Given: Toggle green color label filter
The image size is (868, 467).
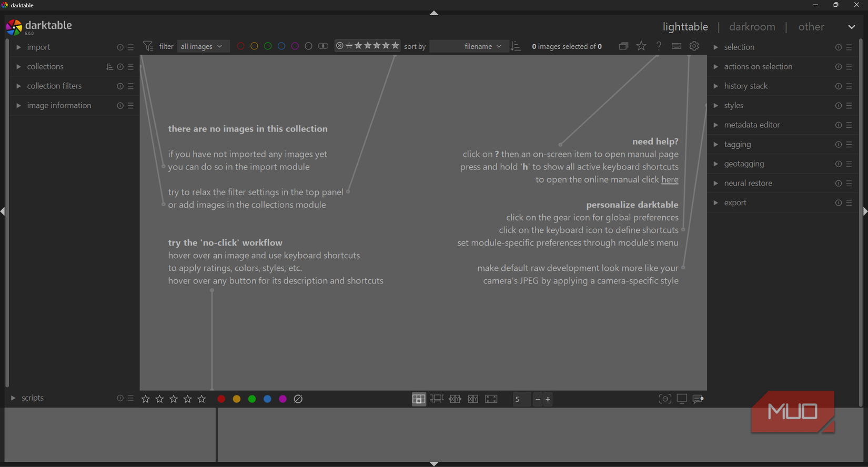Looking at the screenshot, I should click(x=268, y=46).
